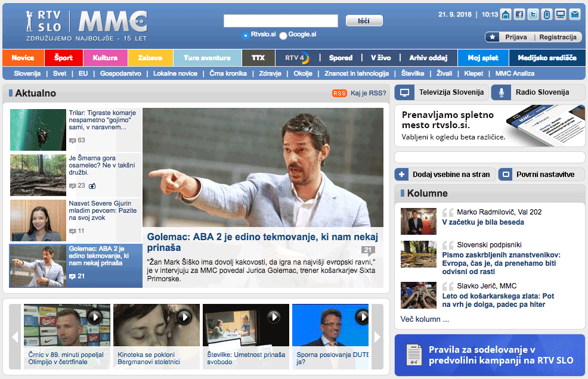
Task: Open the Spored menu item
Action: click(x=341, y=58)
